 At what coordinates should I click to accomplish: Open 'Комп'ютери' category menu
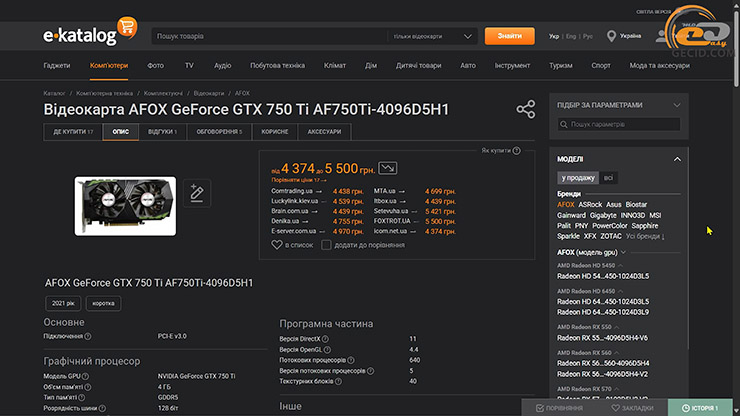tap(109, 66)
